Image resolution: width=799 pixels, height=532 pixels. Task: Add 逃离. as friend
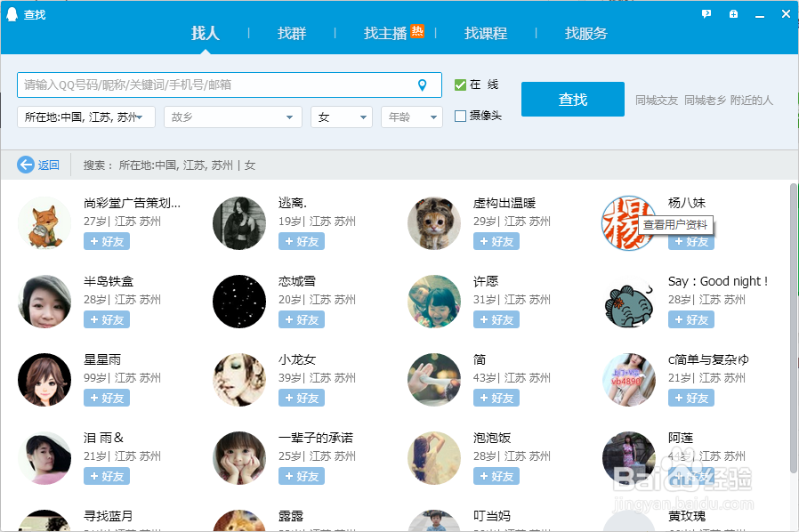pyautogui.click(x=302, y=241)
